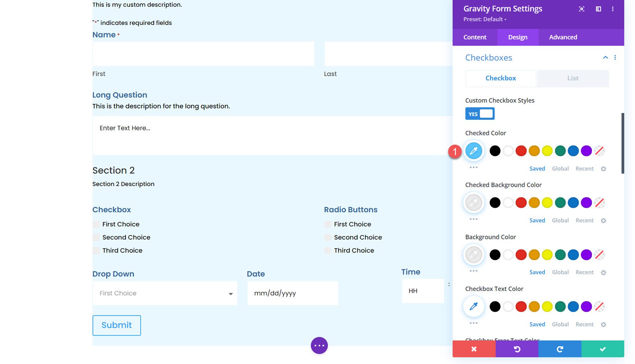The height and width of the screenshot is (364, 635).
Task: Open the options menu beside the Checkboxes heading
Action: click(615, 57)
